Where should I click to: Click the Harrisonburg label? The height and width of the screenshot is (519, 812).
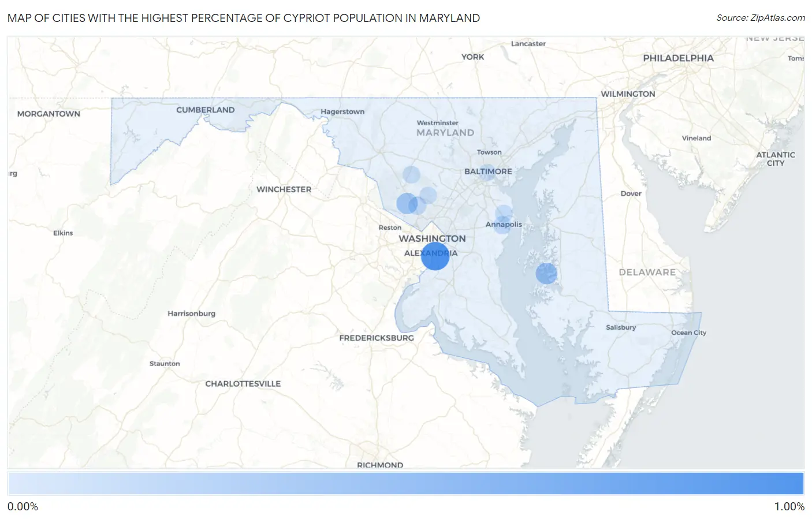pos(191,313)
